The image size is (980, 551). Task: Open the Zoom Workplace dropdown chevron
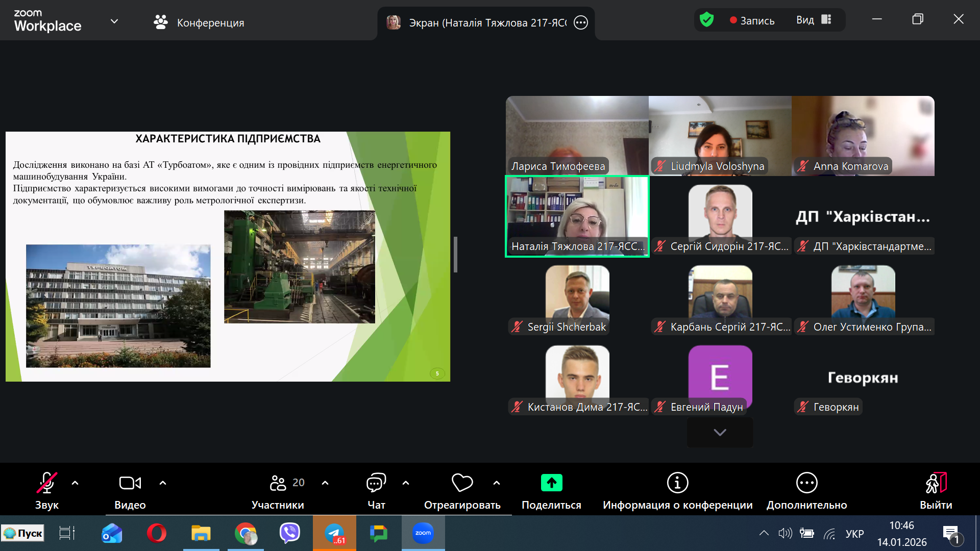114,21
